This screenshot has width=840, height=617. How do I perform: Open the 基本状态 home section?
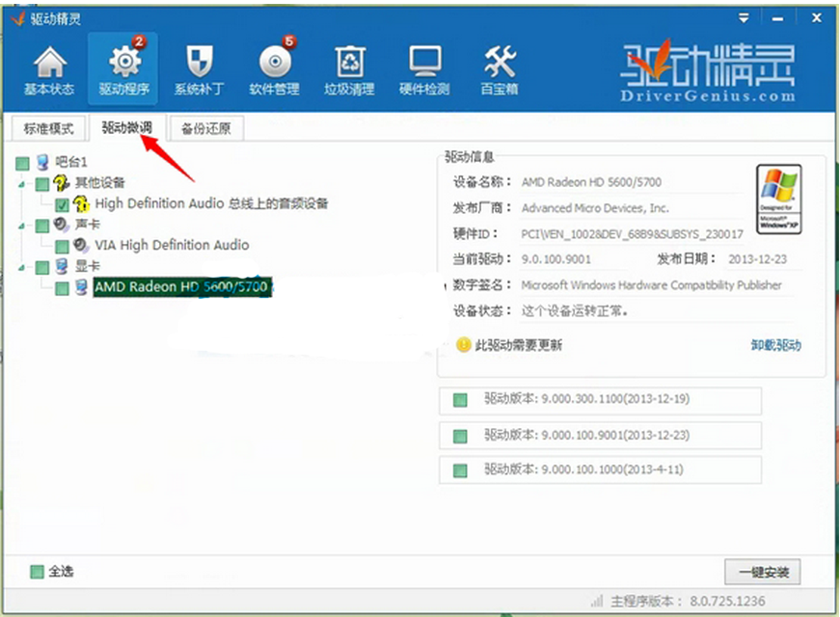point(49,70)
